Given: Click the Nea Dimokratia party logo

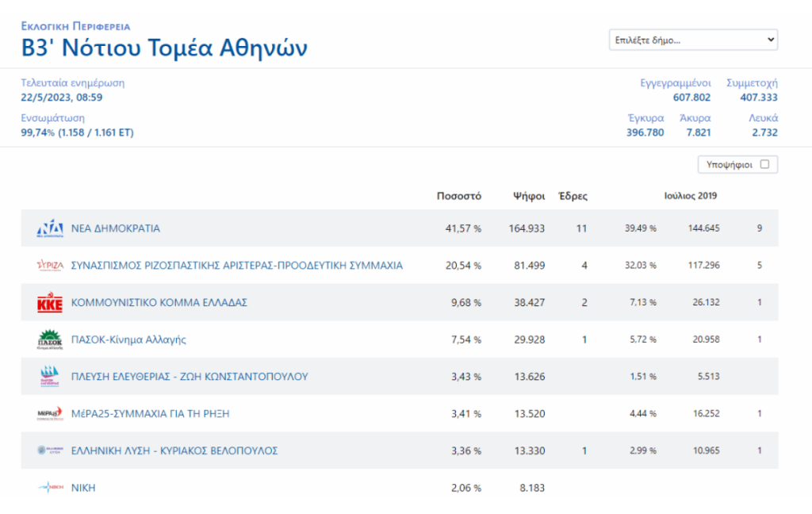Looking at the screenshot, I should click(50, 228).
